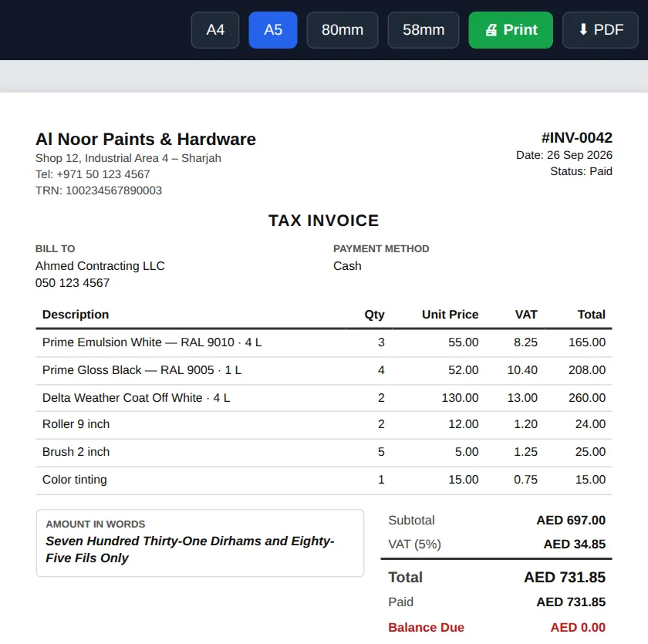648x644 pixels.
Task: Click the AED 34.85 VAT amount
Action: coord(575,545)
